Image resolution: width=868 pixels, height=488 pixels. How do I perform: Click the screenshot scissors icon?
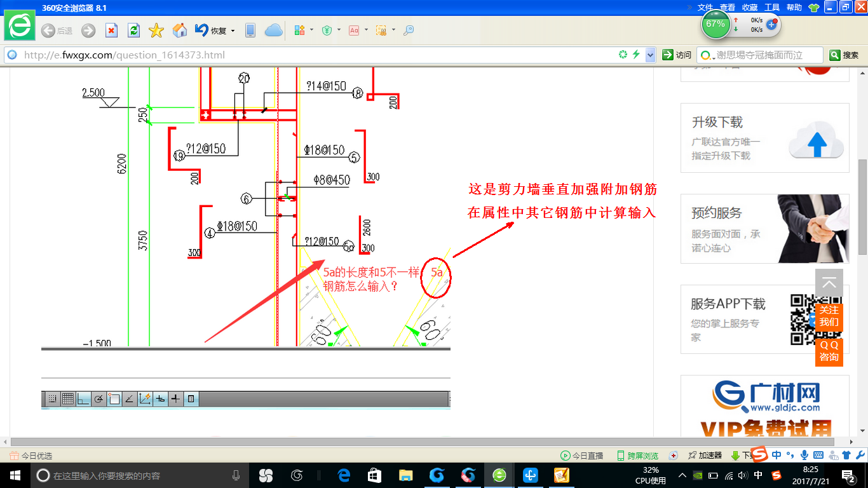(381, 30)
